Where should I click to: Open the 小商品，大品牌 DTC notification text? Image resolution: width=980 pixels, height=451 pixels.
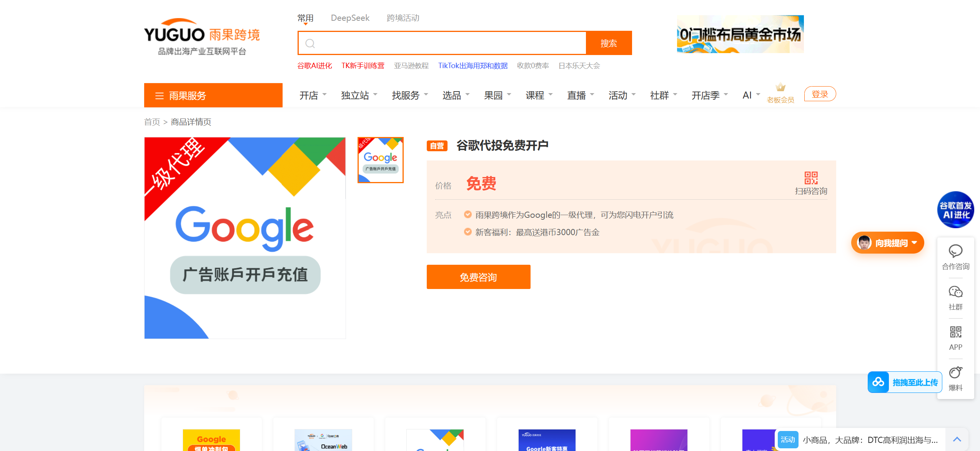click(x=870, y=440)
